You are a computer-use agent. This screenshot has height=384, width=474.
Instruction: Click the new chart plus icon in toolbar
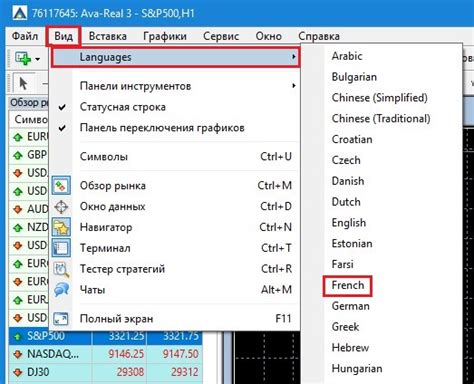[23, 59]
